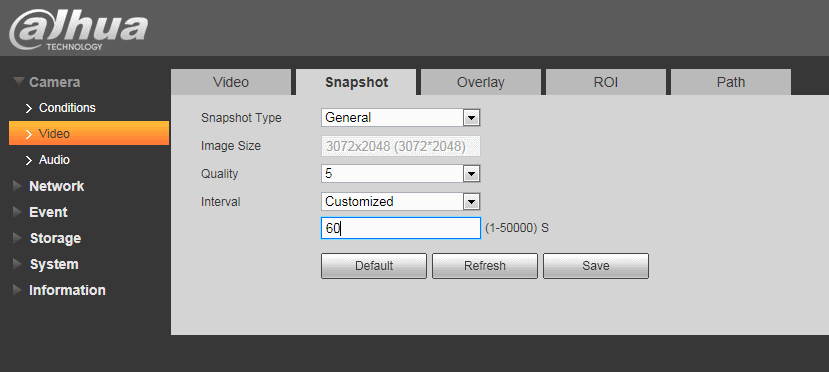
Task: Open the Snapshot Type dropdown
Action: pyautogui.click(x=400, y=117)
